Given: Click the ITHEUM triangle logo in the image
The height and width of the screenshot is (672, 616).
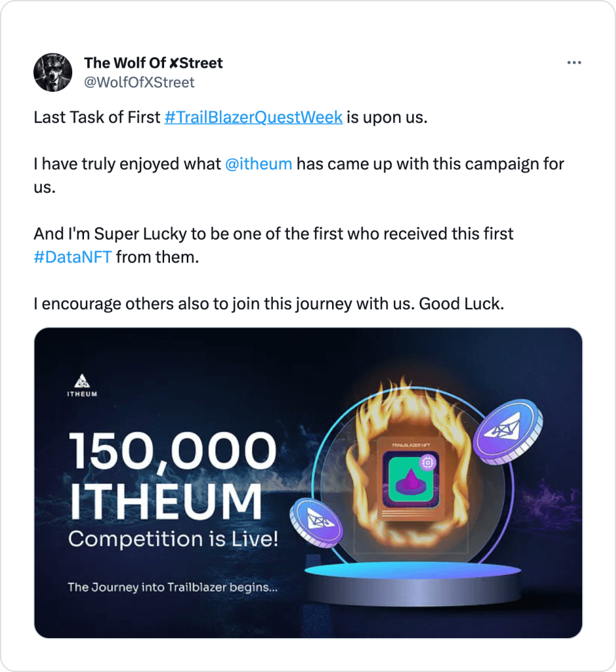Looking at the screenshot, I should (82, 381).
